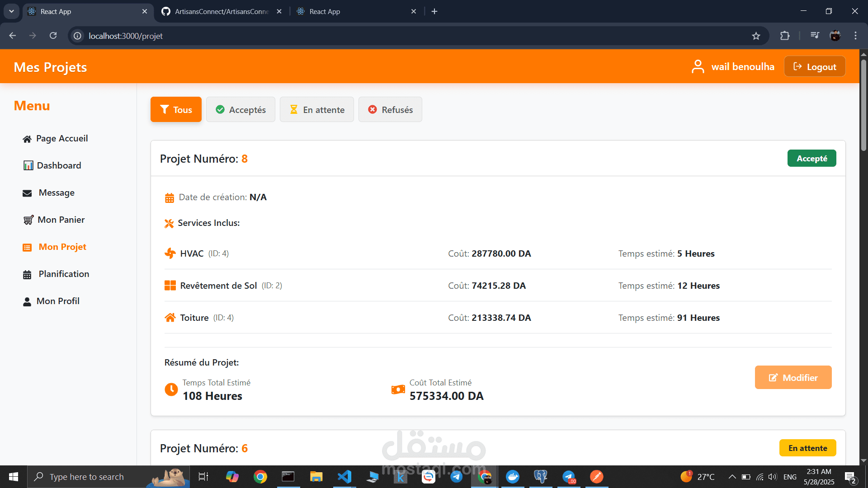Click the Modifier button on project 8
Viewport: 868px width, 488px height.
793,378
